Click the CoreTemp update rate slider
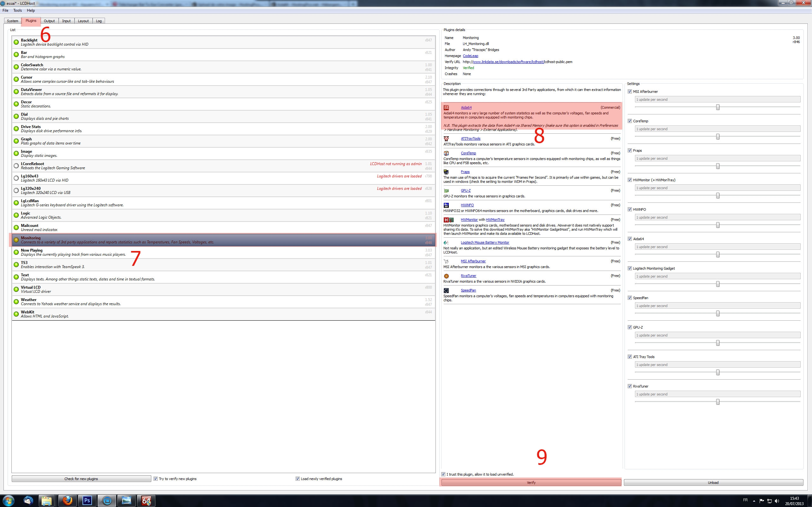This screenshot has height=507, width=812. (718, 137)
